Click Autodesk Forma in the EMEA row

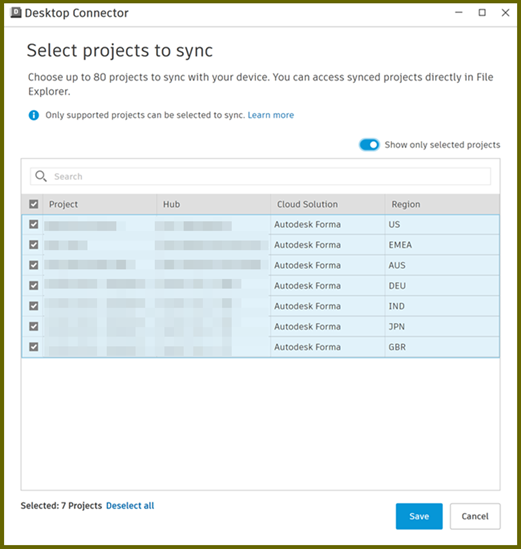[x=307, y=245]
